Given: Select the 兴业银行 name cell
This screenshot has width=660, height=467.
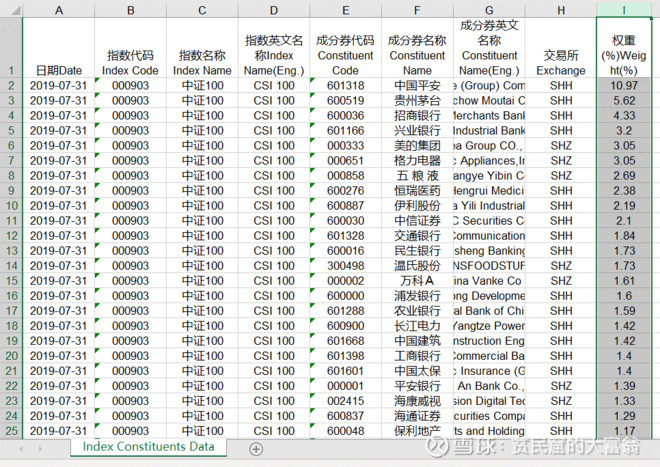Looking at the screenshot, I should (x=417, y=131).
